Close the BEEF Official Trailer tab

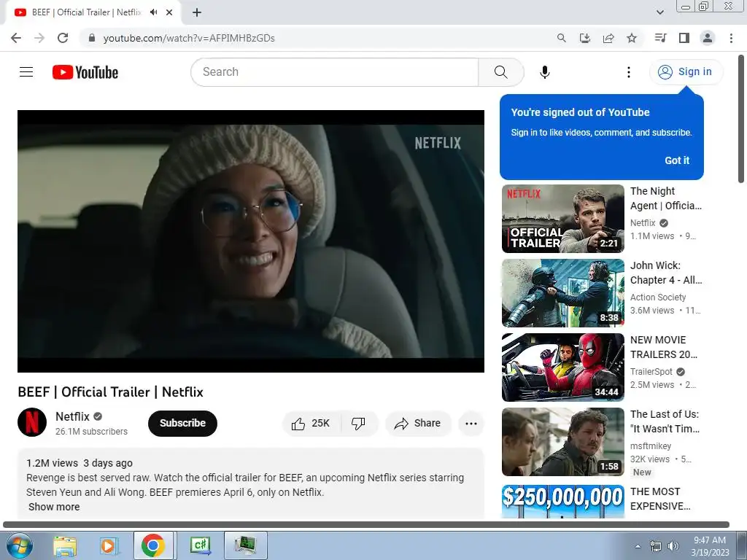[169, 12]
